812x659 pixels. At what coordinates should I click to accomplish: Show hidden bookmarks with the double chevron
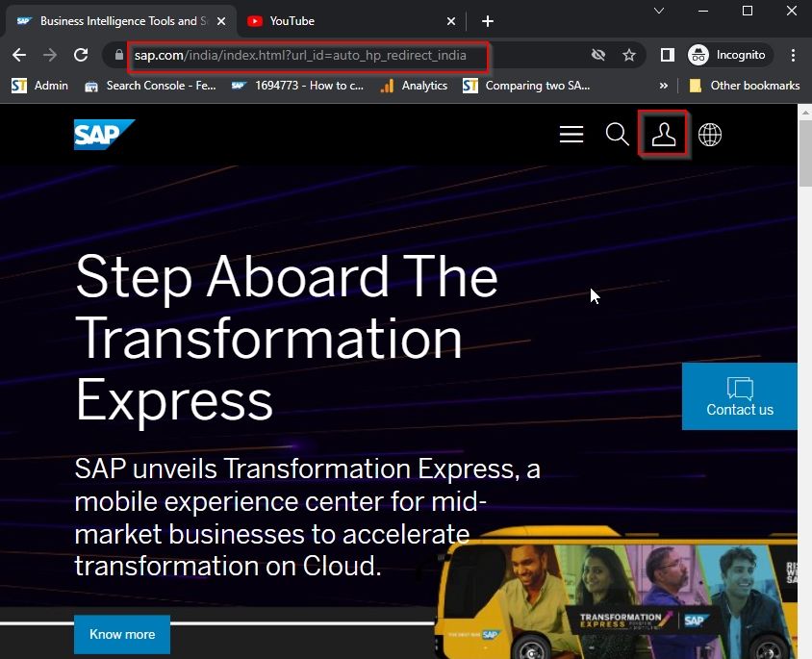click(x=664, y=86)
